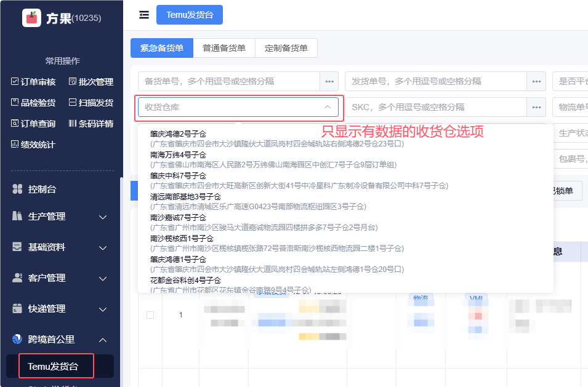This screenshot has height=387, width=588.
Task: Open the 是否平台 filter dropdown
Action: 570,81
